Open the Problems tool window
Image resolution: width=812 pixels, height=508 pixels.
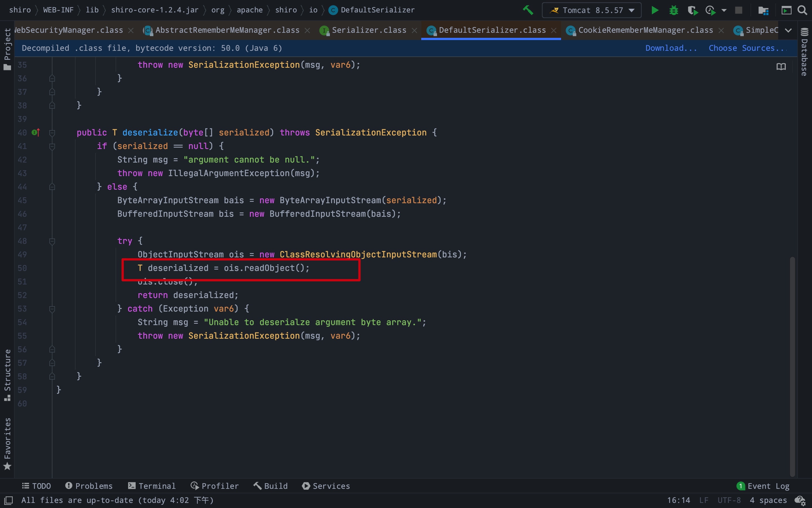[89, 486]
